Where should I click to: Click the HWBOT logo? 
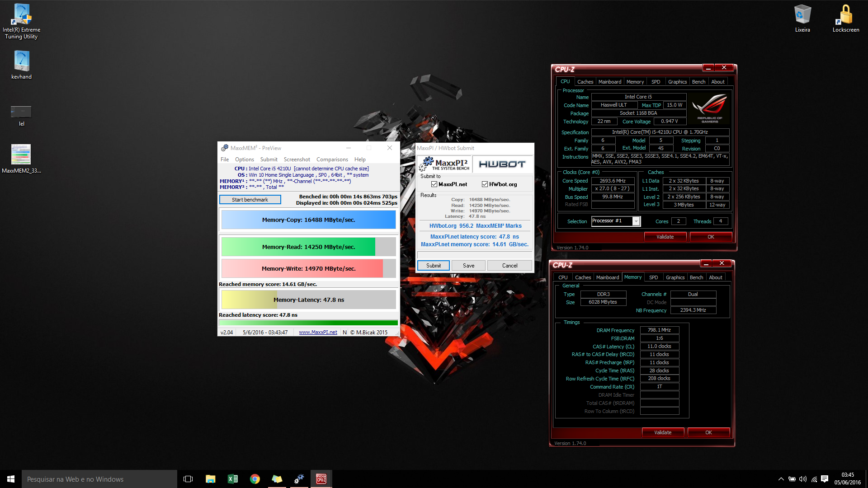click(502, 164)
